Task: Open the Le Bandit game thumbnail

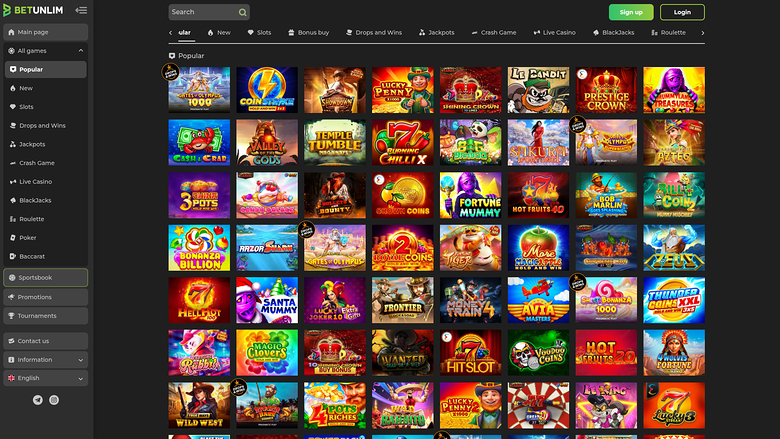Action: [x=538, y=90]
